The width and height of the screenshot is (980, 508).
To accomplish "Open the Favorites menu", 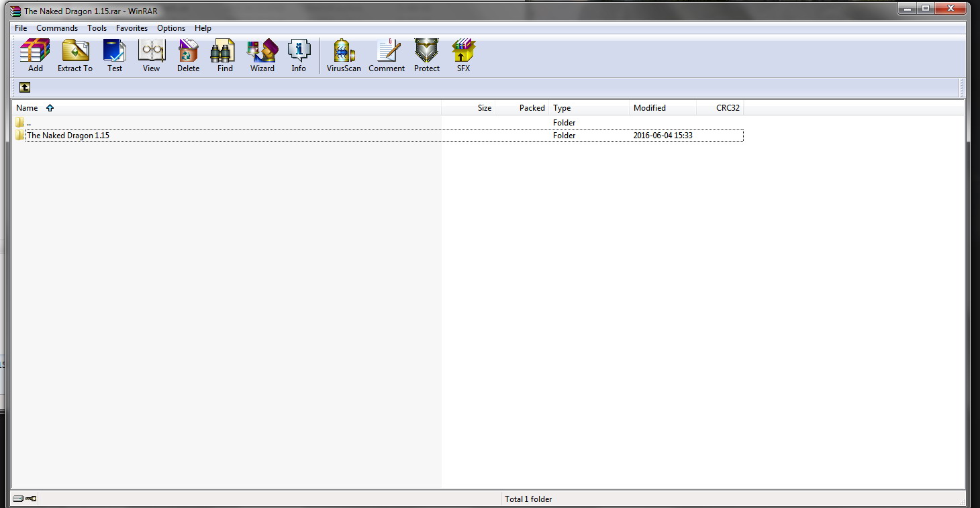I will (x=132, y=28).
